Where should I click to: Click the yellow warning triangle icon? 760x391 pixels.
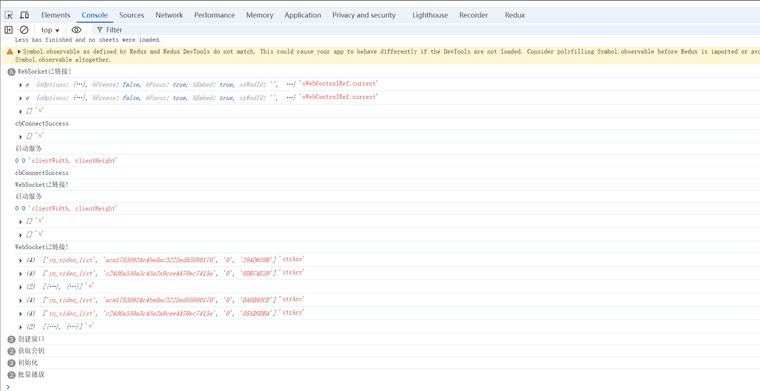[x=9, y=52]
